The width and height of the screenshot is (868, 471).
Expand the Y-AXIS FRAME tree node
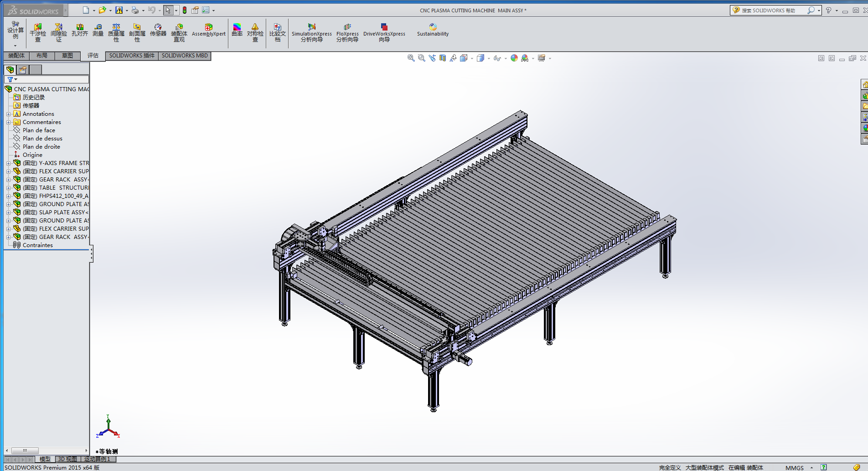point(8,163)
